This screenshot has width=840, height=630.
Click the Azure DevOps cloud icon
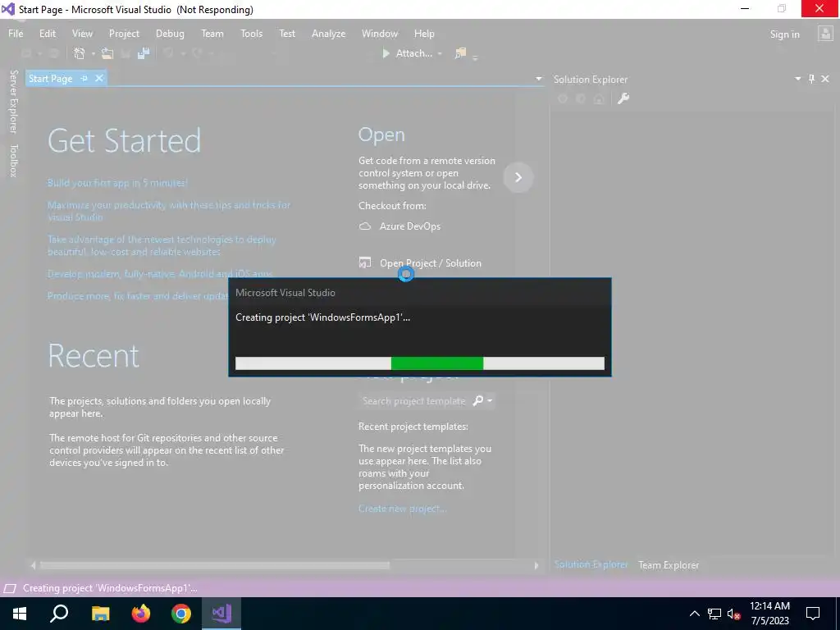(365, 226)
